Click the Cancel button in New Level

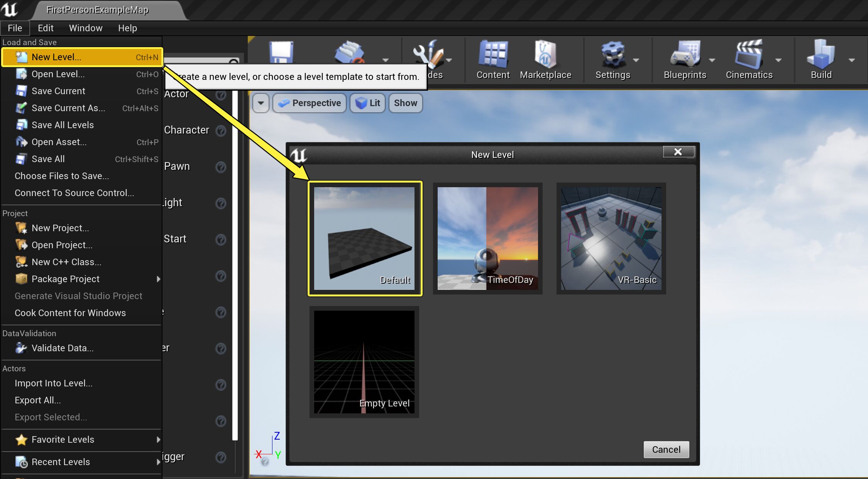click(666, 450)
